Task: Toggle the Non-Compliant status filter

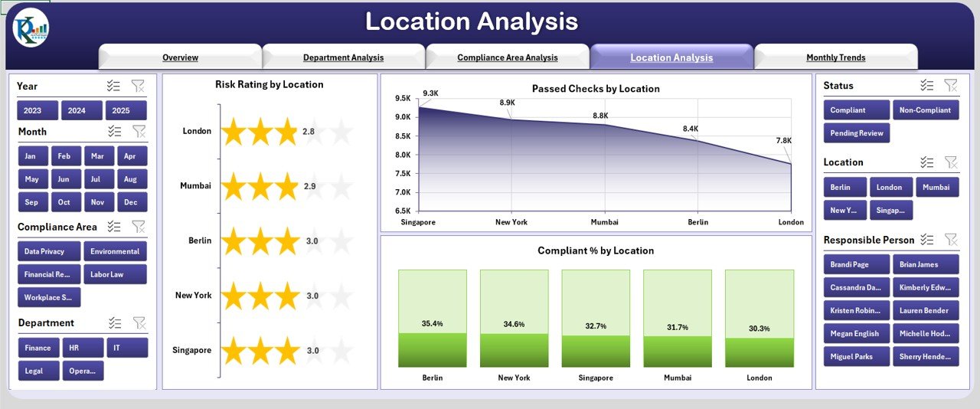Action: (x=925, y=110)
